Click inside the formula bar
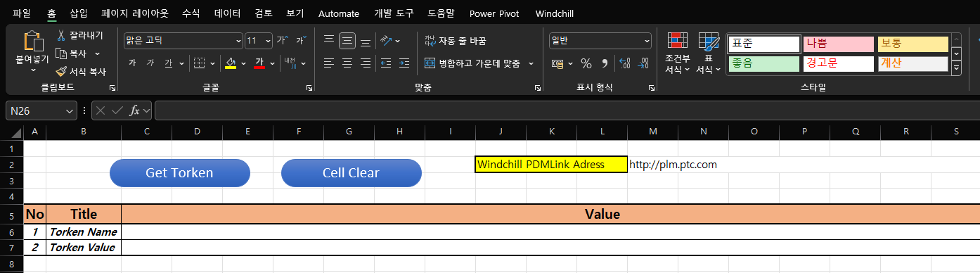The height and width of the screenshot is (273, 980). [567, 110]
